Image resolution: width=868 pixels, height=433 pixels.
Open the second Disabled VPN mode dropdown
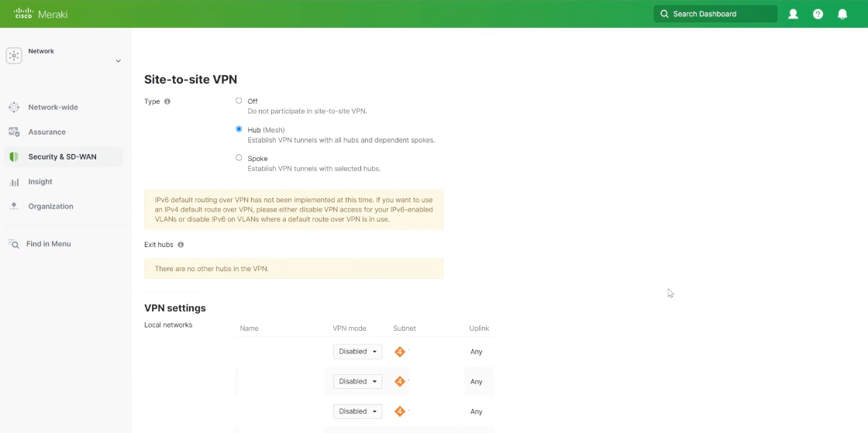pos(357,381)
